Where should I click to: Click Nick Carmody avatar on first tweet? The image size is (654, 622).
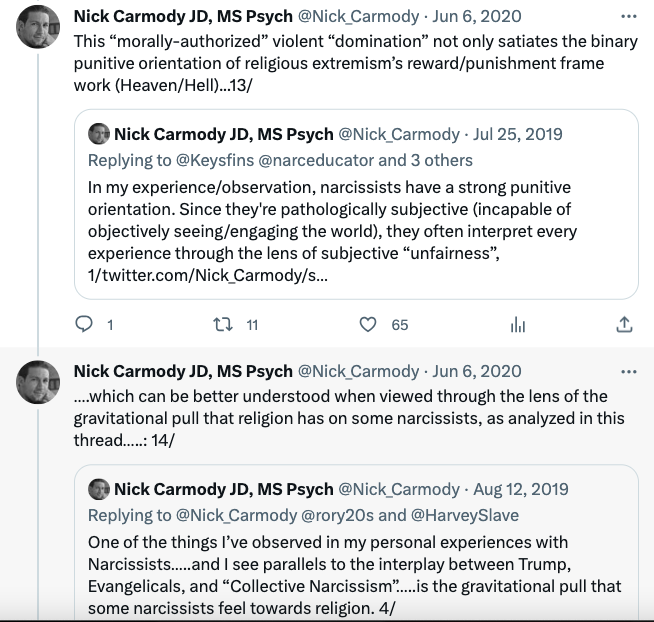(x=38, y=28)
